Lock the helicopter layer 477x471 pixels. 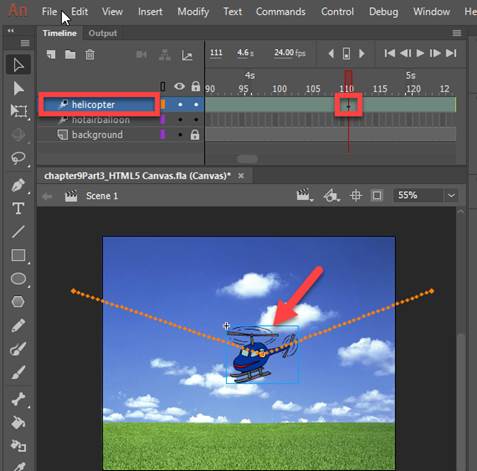pos(196,105)
